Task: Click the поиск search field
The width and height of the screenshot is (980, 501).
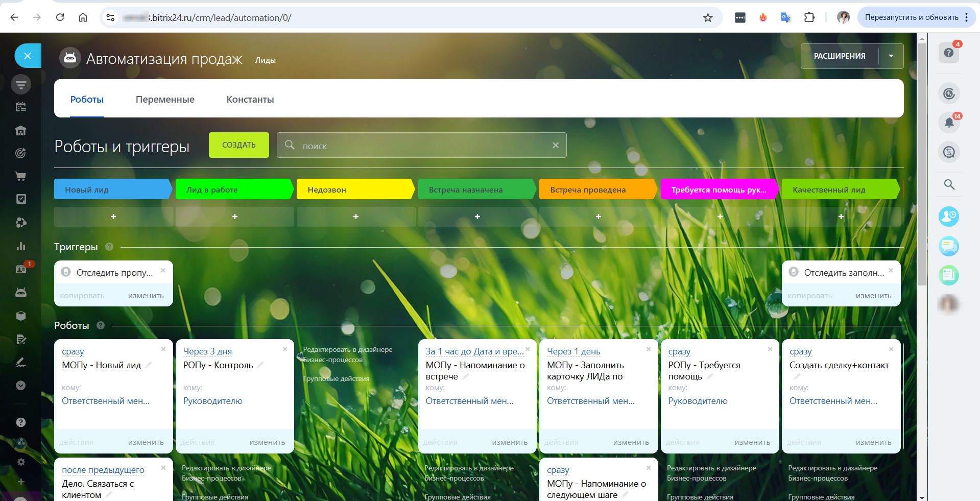Action: tap(422, 146)
